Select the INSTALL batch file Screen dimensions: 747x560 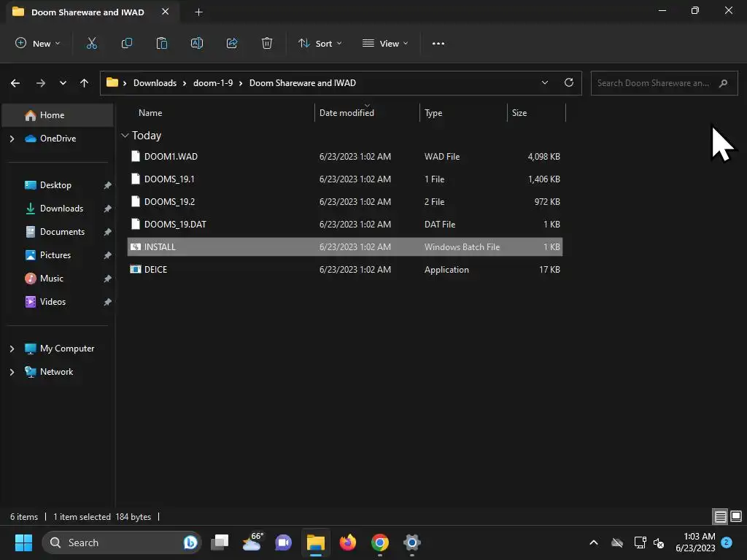(x=345, y=247)
